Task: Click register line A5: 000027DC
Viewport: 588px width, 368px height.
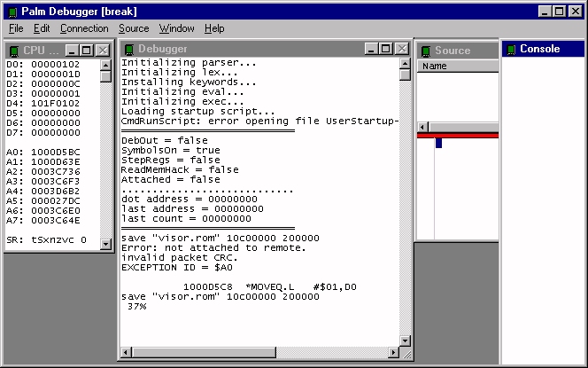Action: click(x=43, y=201)
